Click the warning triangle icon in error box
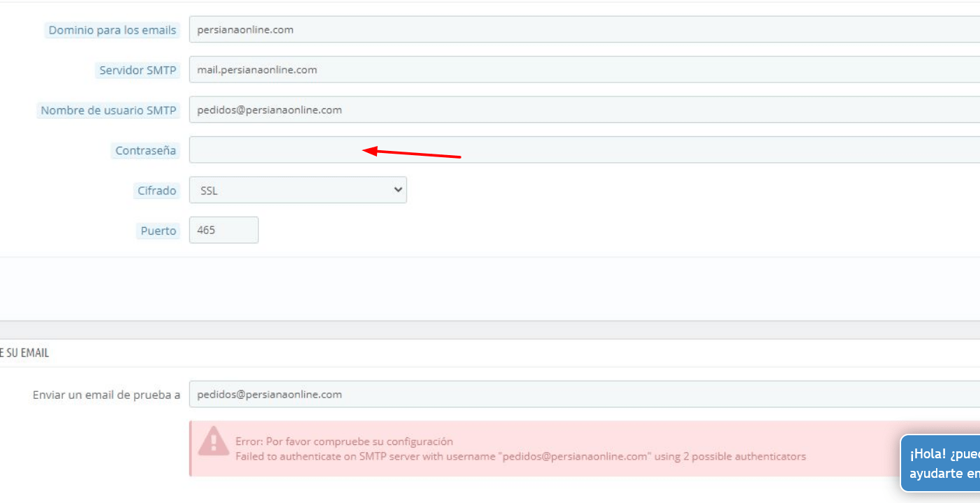Viewport: 980px width, 503px height. click(x=214, y=442)
